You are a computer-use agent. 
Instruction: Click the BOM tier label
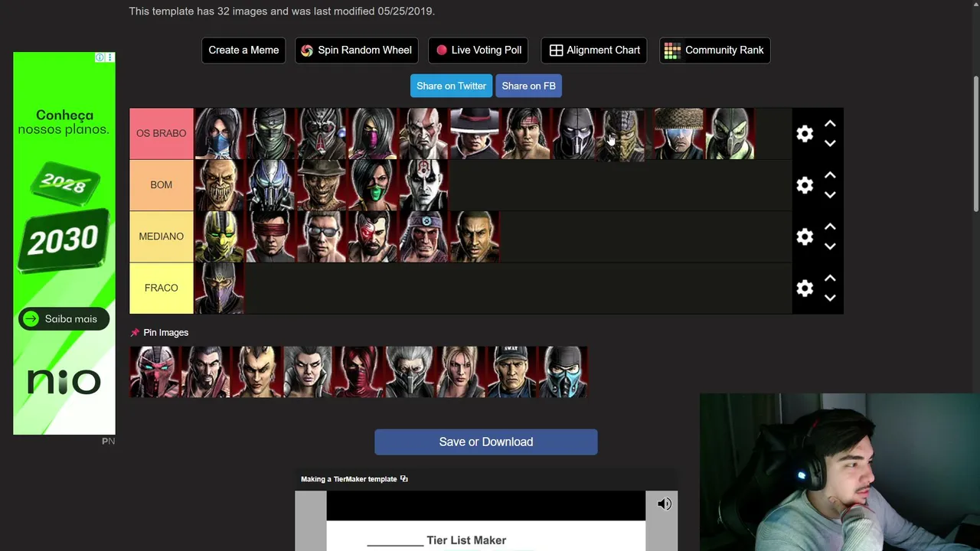[x=162, y=185]
